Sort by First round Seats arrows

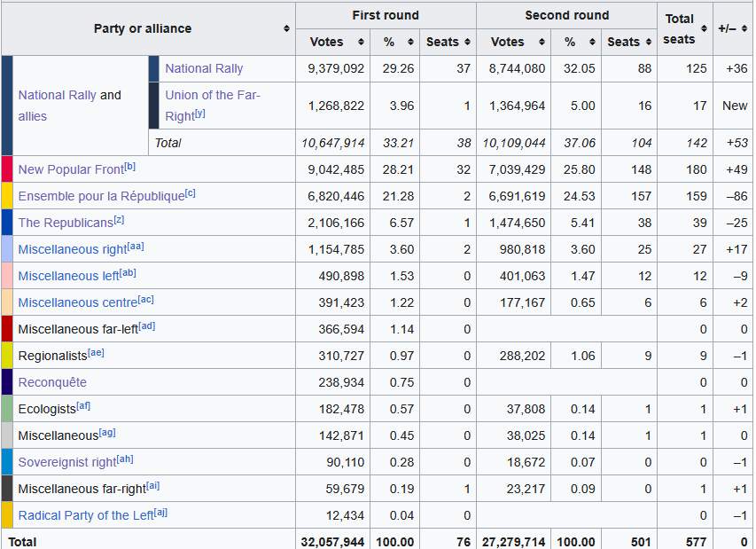point(467,42)
